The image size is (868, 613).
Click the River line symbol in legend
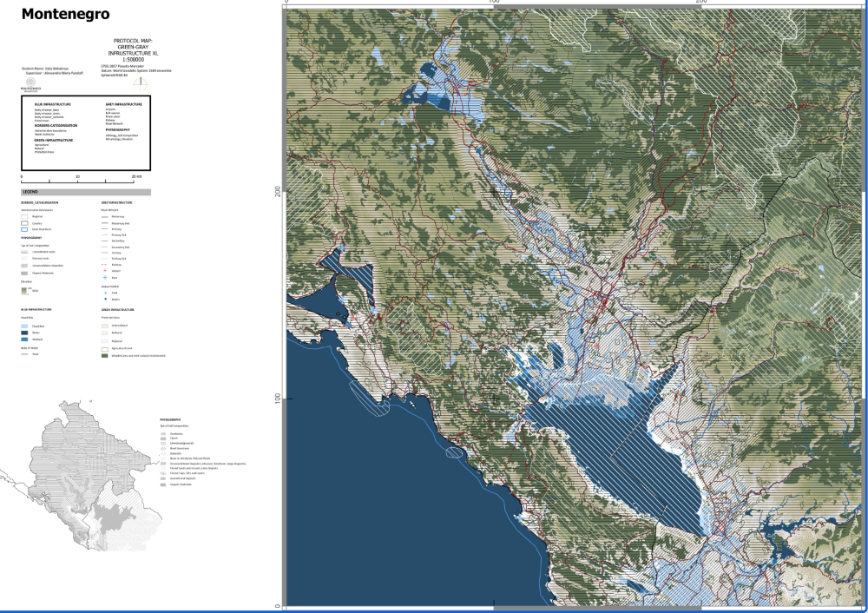(25, 353)
